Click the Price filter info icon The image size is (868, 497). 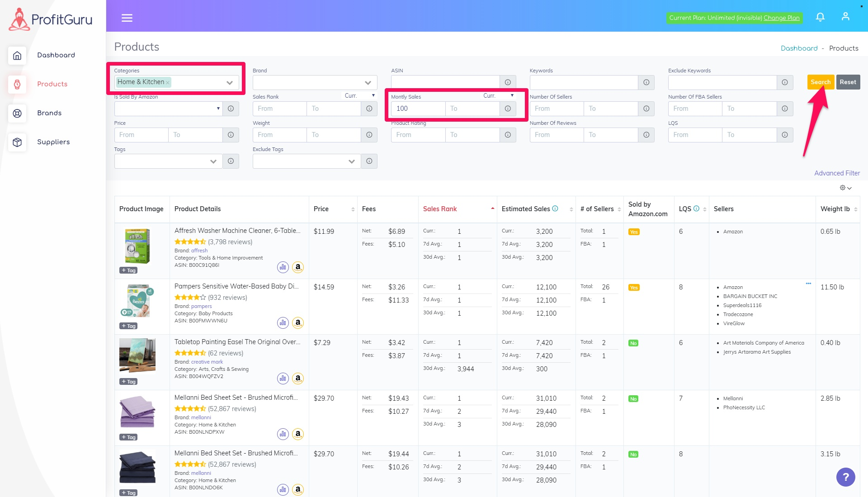[x=231, y=135]
